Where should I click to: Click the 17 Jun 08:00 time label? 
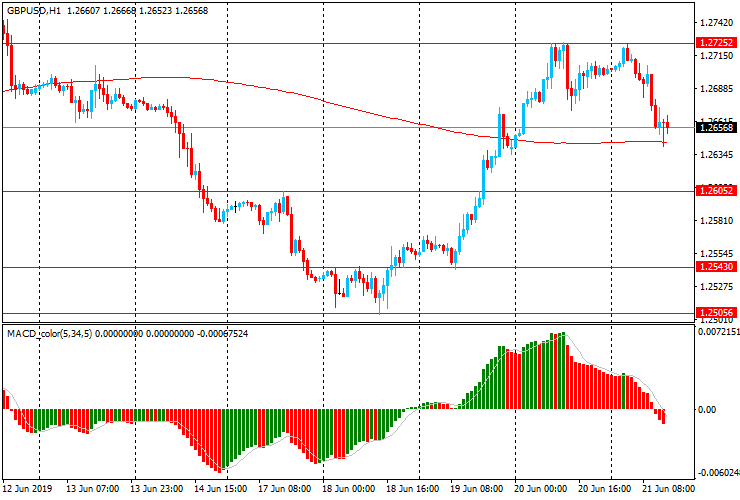click(x=285, y=488)
